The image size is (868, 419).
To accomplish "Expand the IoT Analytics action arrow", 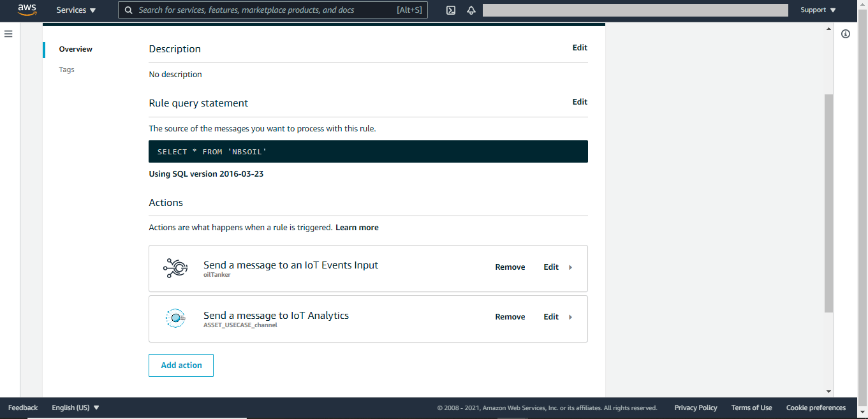I will [570, 317].
